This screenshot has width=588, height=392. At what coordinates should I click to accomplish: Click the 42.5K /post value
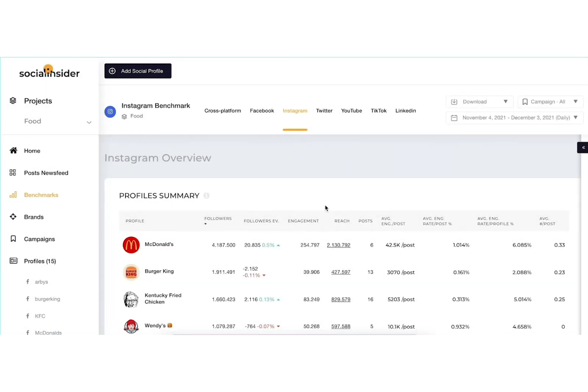pyautogui.click(x=400, y=245)
